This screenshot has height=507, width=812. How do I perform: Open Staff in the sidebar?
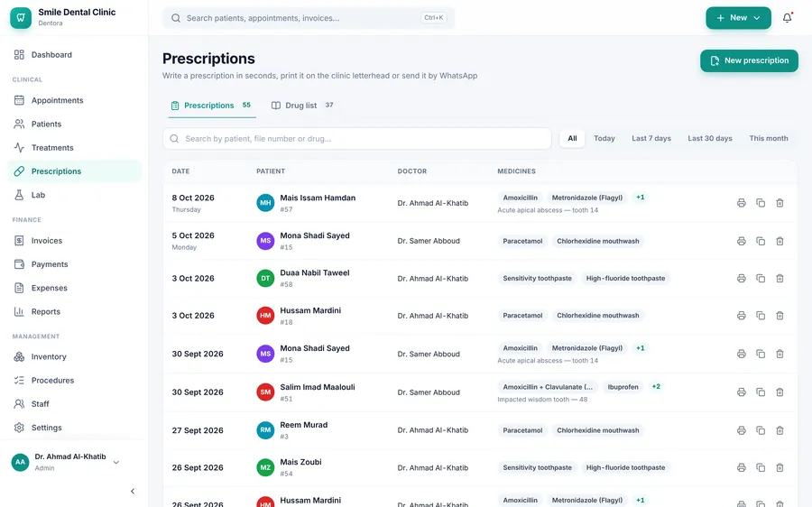tap(74, 404)
